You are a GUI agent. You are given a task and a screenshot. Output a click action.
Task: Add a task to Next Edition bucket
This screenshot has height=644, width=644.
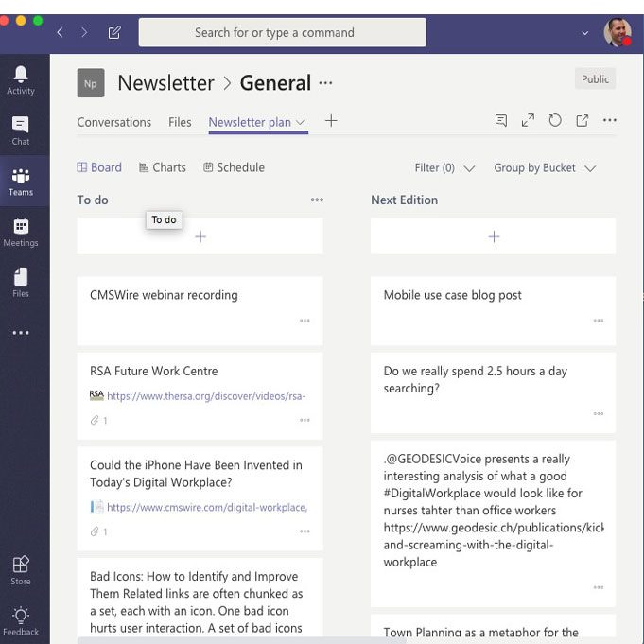(x=494, y=236)
